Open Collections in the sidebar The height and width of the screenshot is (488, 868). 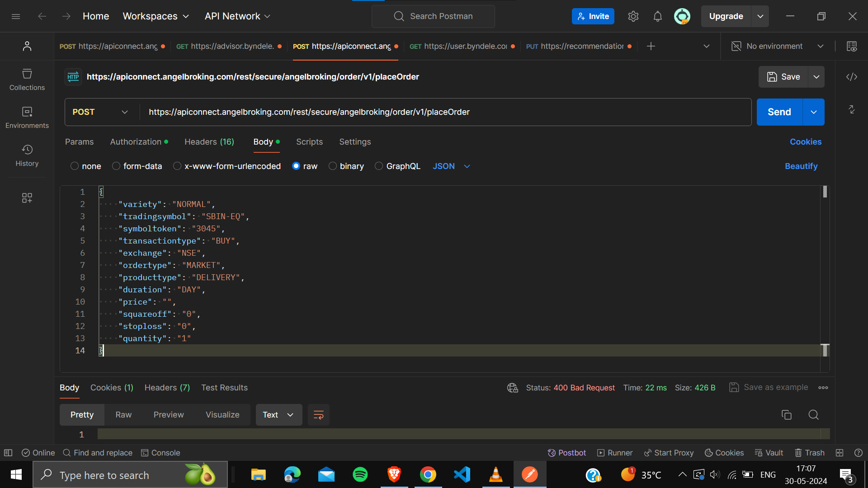pos(27,80)
